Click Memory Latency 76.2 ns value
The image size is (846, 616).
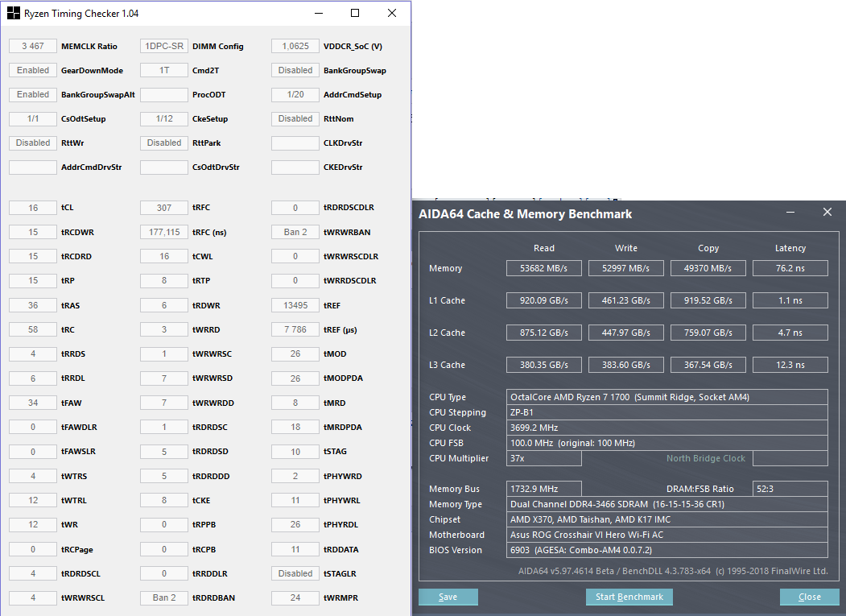point(790,268)
